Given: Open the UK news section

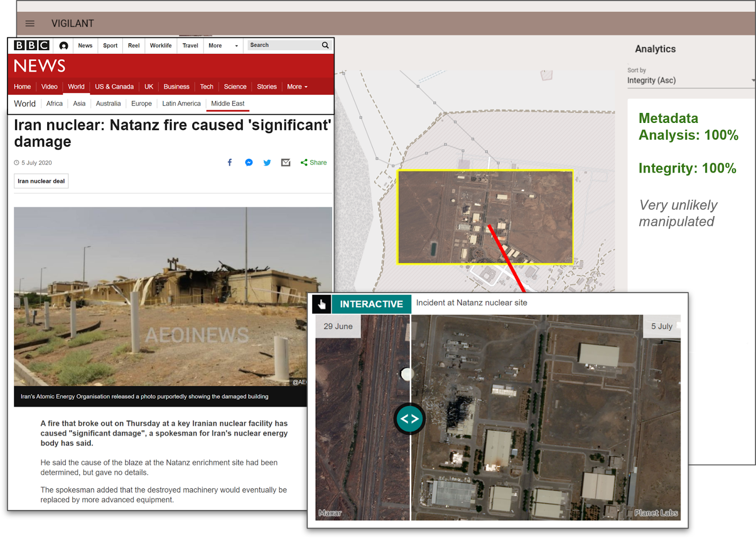Looking at the screenshot, I should pyautogui.click(x=149, y=87).
